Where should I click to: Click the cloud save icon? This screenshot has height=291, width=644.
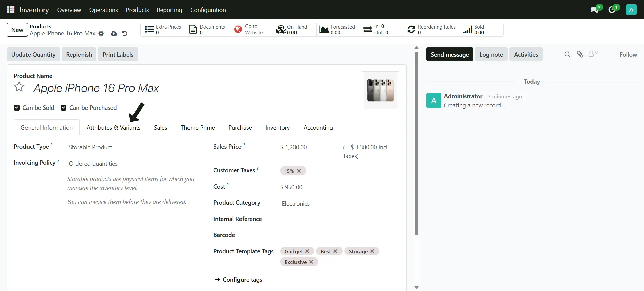(114, 34)
